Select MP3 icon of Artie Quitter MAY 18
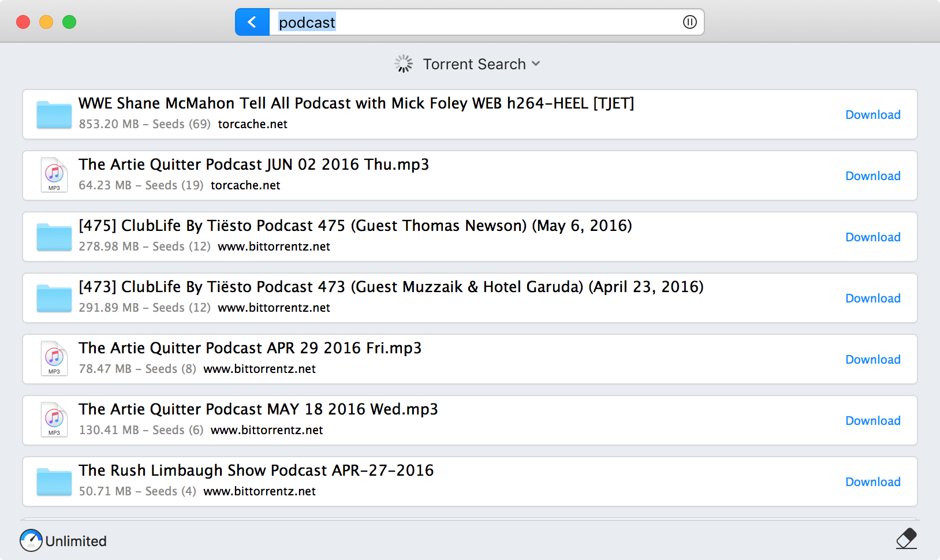The image size is (940, 560). pyautogui.click(x=54, y=420)
